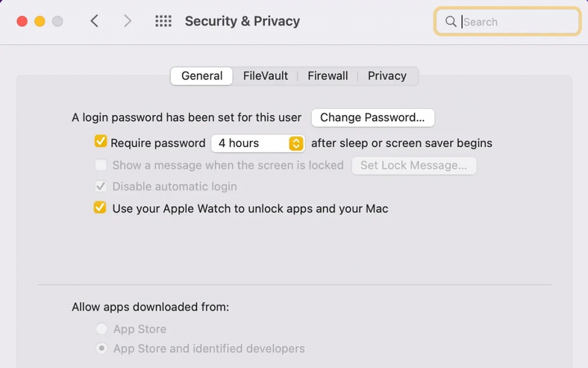Screen dimensions: 588x368
Task: Close the Security & Privacy window
Action: [22, 21]
